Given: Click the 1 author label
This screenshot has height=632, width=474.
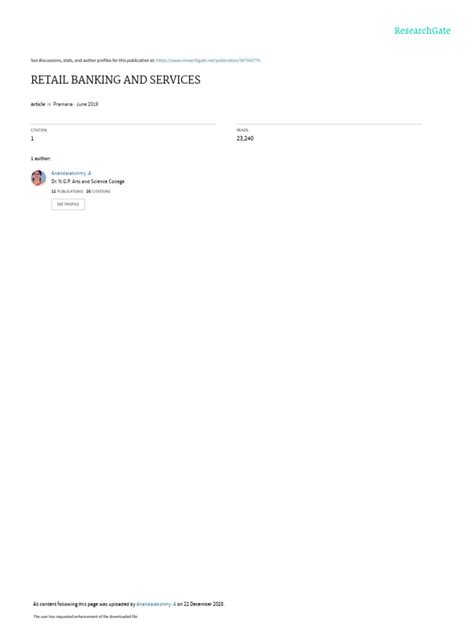Looking at the screenshot, I should click(x=41, y=158).
